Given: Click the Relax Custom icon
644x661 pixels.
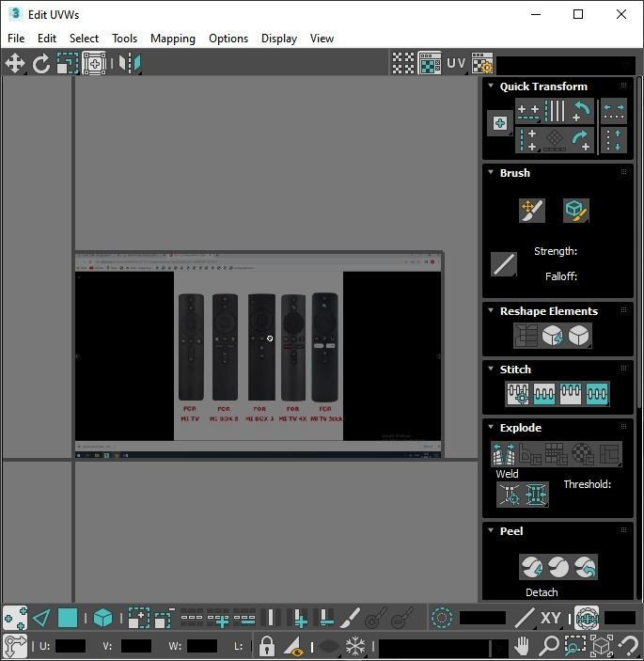Looking at the screenshot, I should [x=579, y=336].
